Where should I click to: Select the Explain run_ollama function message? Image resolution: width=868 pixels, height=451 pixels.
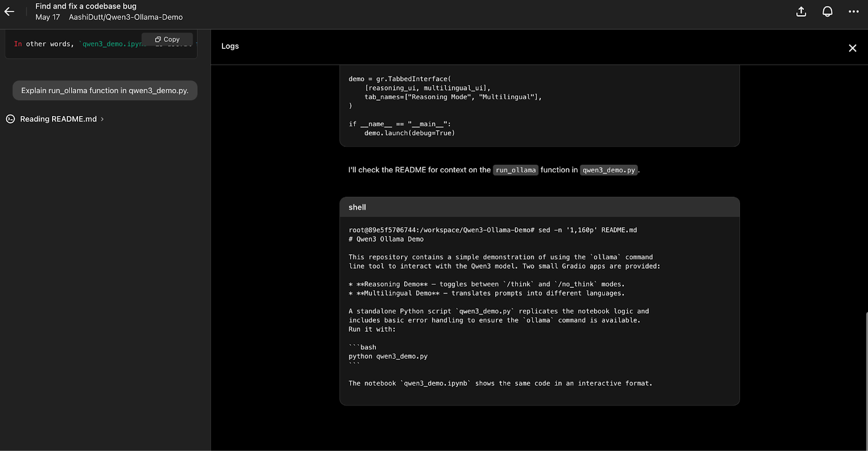click(105, 91)
